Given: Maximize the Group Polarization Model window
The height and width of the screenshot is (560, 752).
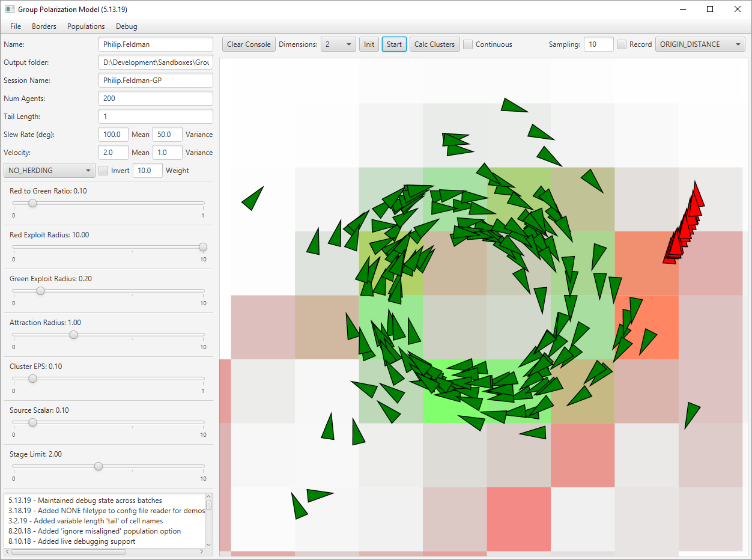Looking at the screenshot, I should pyautogui.click(x=710, y=10).
